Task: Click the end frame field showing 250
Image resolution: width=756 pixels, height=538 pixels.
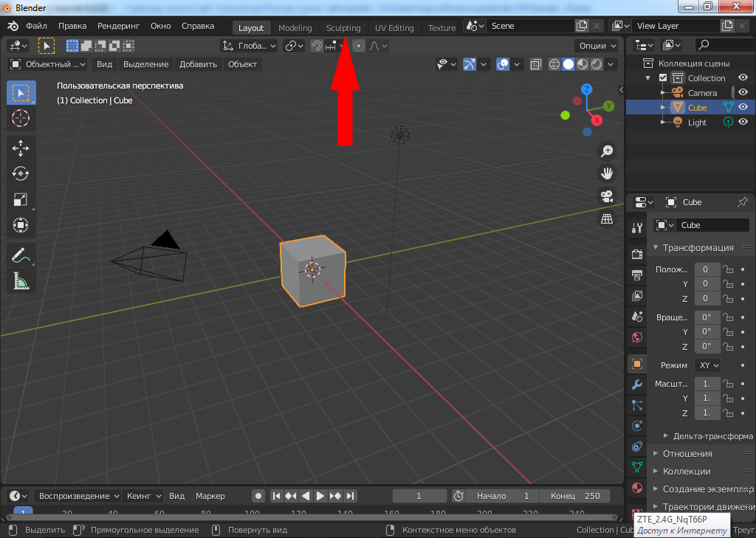Action: 580,496
